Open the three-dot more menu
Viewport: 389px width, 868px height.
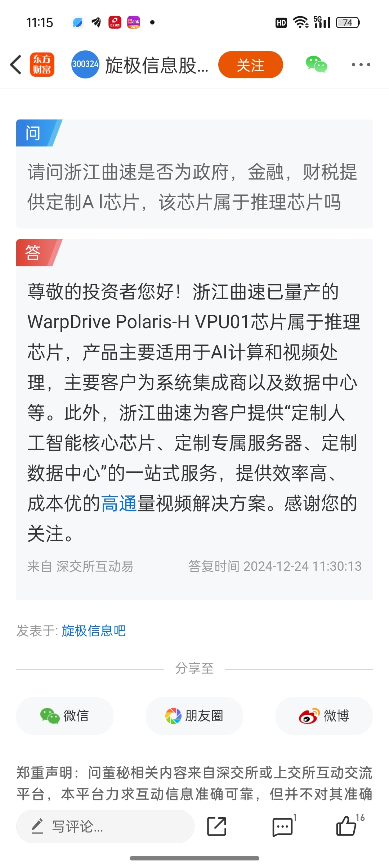(361, 65)
